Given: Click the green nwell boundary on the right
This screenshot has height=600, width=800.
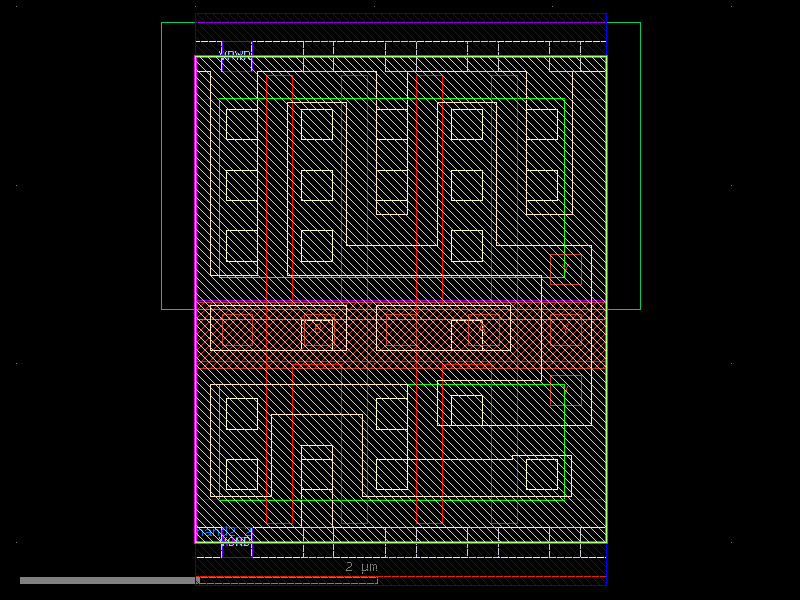Looking at the screenshot, I should 640,160.
